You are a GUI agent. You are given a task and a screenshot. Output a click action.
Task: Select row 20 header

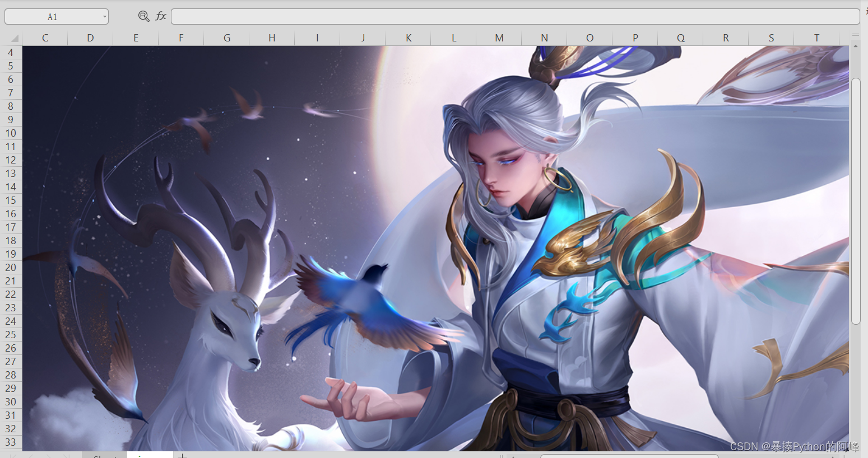pyautogui.click(x=11, y=268)
